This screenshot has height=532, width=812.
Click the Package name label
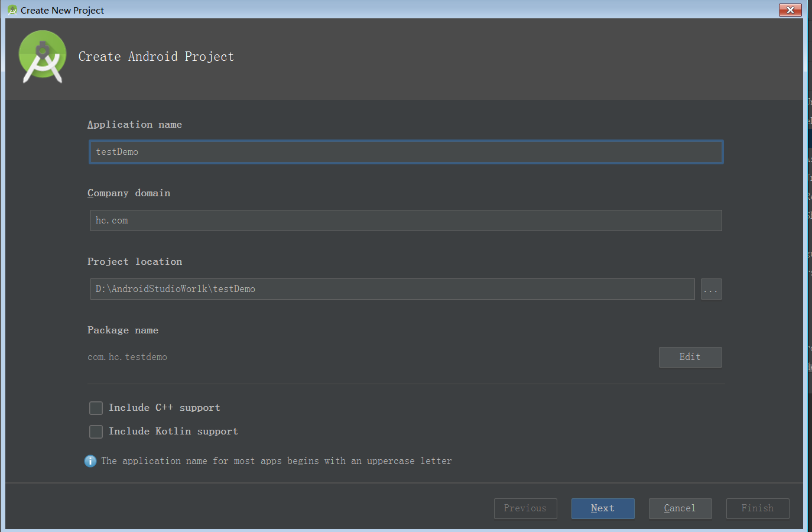coord(123,330)
